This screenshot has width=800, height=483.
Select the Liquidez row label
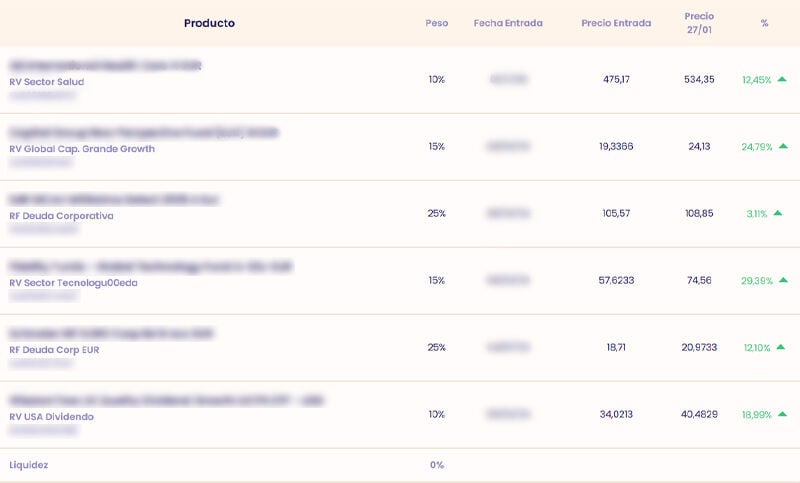click(x=29, y=465)
